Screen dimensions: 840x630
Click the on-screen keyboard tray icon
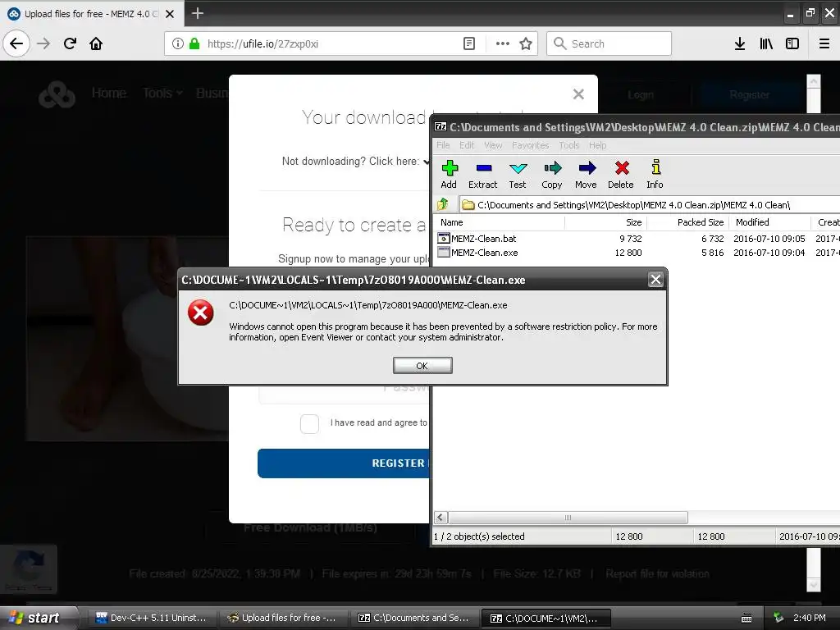click(x=746, y=619)
